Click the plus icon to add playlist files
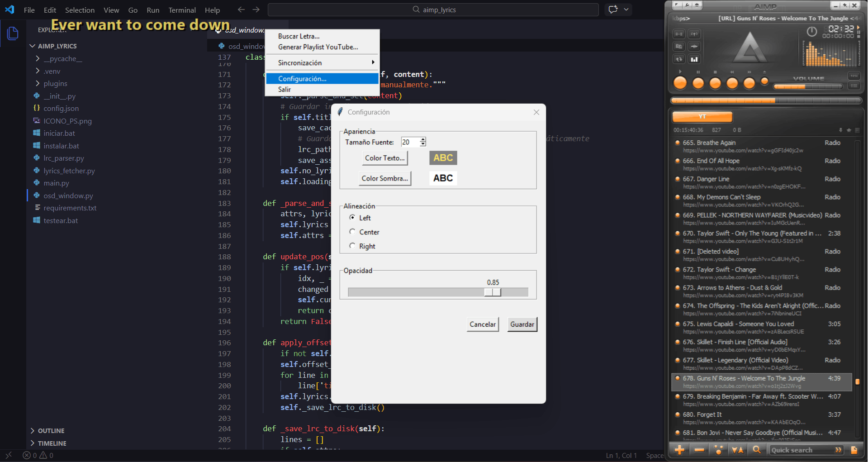 pos(679,450)
